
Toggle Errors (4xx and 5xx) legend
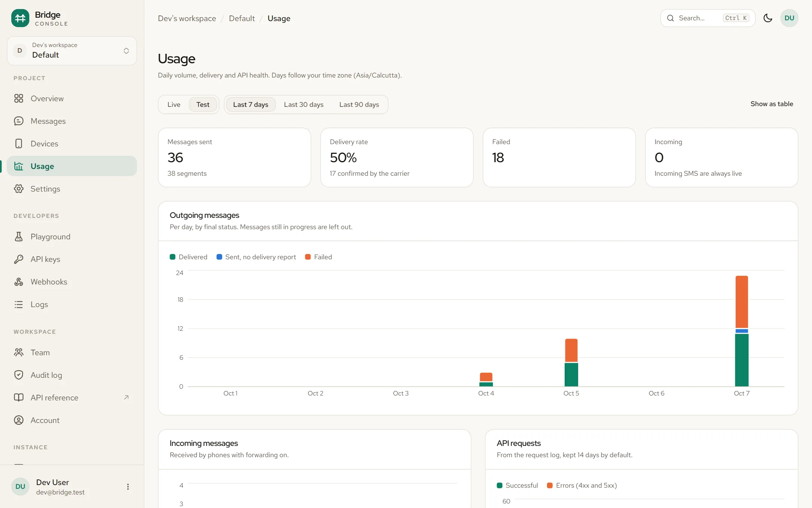coord(582,485)
